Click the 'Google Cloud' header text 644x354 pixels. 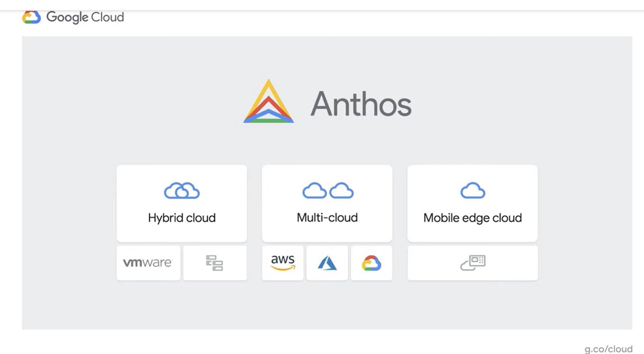(x=85, y=17)
